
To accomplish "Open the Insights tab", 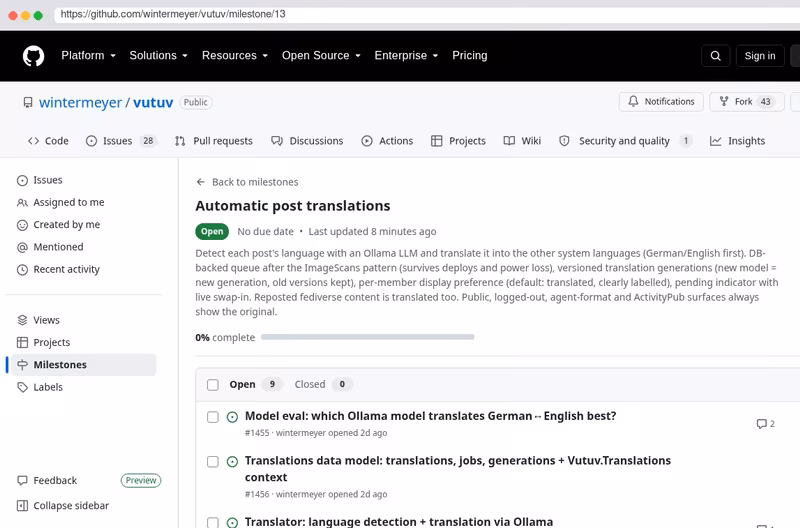I will tap(737, 141).
